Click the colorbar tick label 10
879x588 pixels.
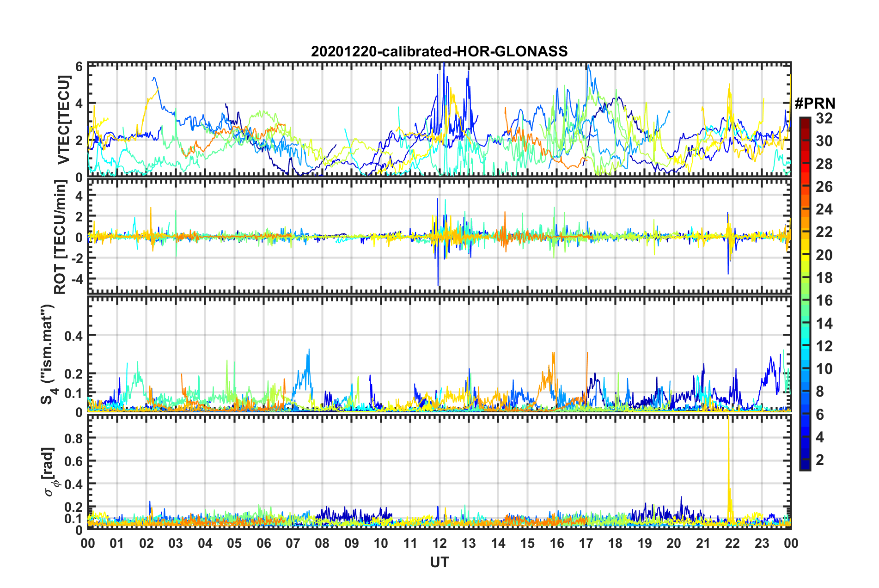(824, 369)
